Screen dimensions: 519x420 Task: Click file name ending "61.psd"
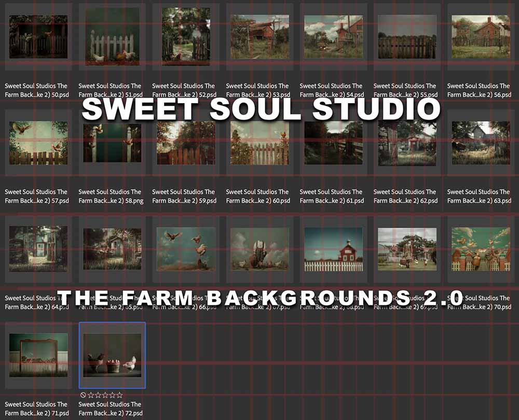point(332,196)
